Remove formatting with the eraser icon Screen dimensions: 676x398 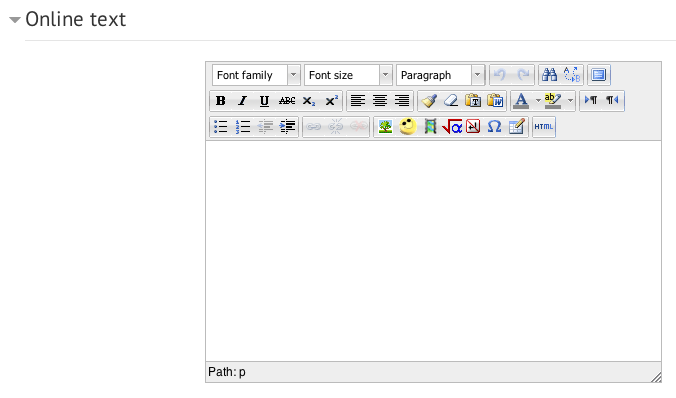451,101
